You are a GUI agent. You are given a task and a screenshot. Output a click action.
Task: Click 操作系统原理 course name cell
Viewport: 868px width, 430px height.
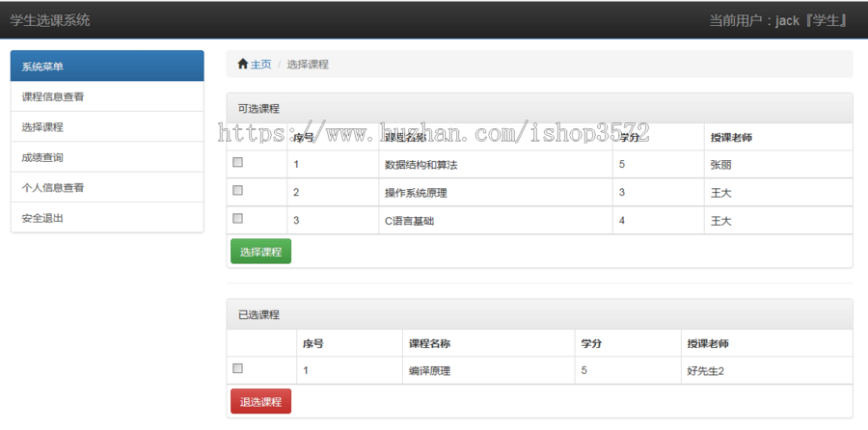coord(496,193)
